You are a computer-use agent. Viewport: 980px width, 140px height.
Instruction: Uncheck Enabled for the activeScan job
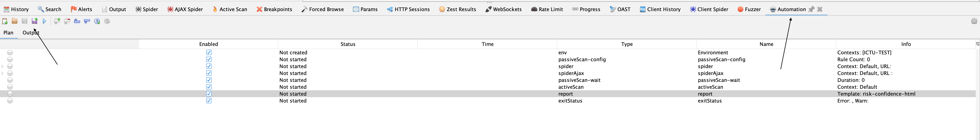click(209, 87)
